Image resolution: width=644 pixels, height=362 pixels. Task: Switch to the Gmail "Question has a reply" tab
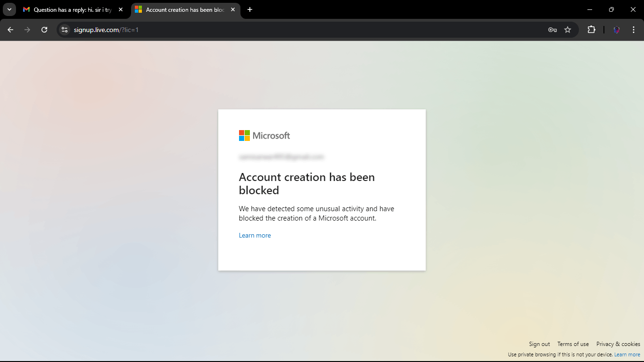click(73, 9)
